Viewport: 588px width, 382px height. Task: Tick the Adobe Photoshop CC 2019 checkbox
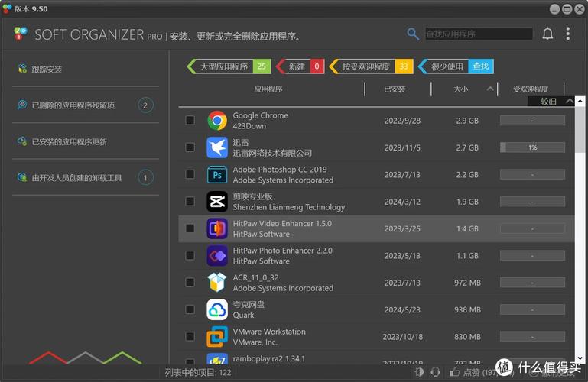tap(190, 174)
